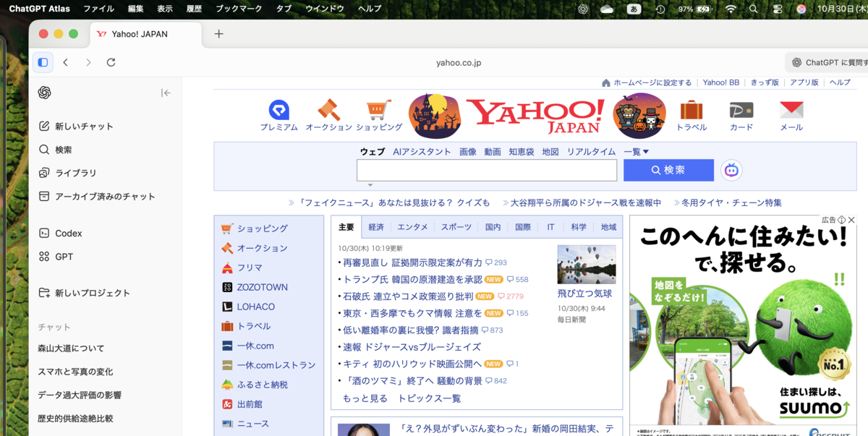Click the Yahoo! JAPAN logo
The image size is (868, 436).
(x=535, y=116)
